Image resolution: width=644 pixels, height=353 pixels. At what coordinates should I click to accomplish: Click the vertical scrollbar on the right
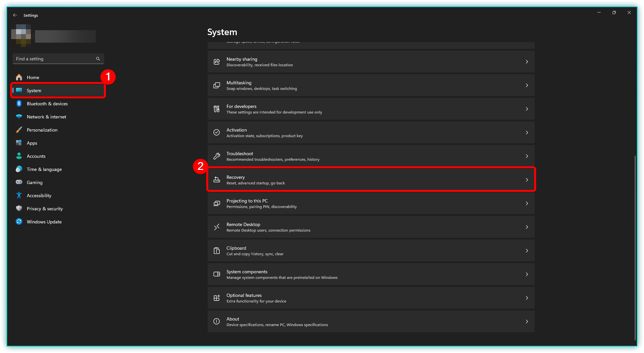tap(635, 246)
